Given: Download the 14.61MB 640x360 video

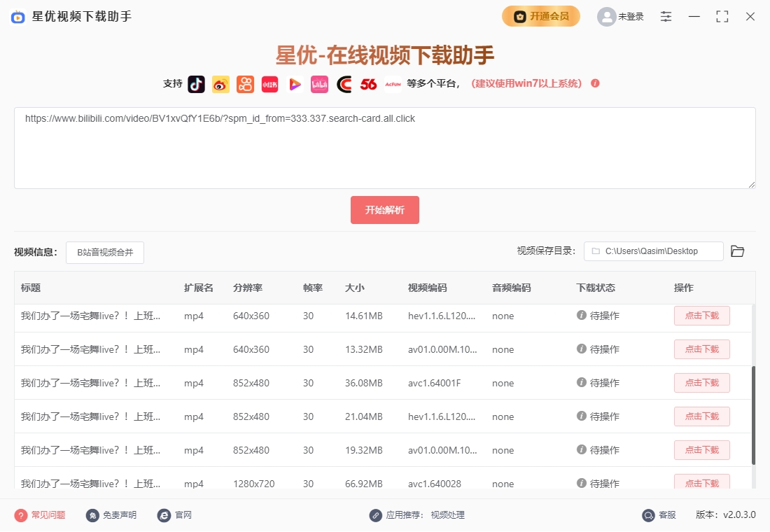Looking at the screenshot, I should [701, 316].
